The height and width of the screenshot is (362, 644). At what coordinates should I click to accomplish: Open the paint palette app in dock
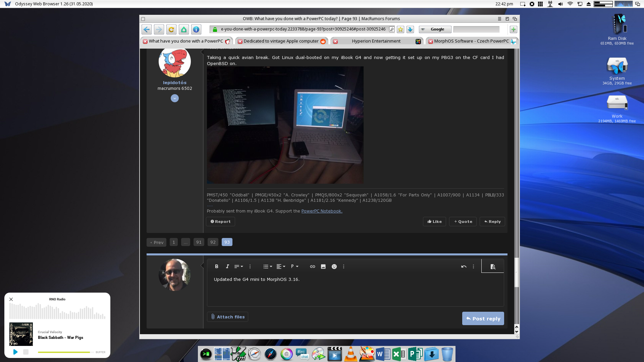pyautogui.click(x=367, y=354)
